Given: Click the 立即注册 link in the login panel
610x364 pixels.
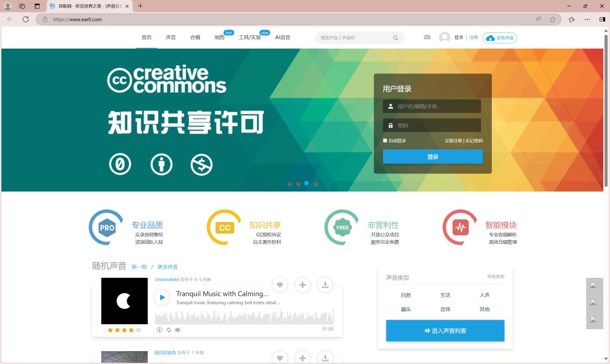Looking at the screenshot, I should click(453, 141).
